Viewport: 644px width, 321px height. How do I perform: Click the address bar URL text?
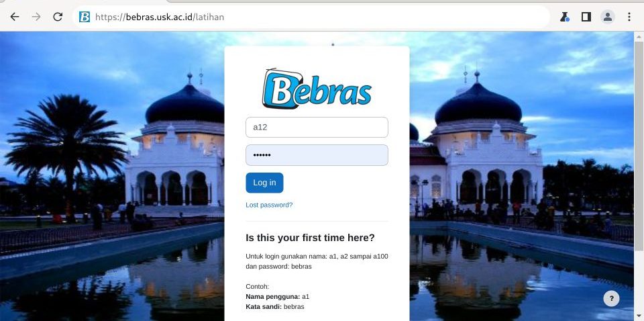click(x=160, y=17)
